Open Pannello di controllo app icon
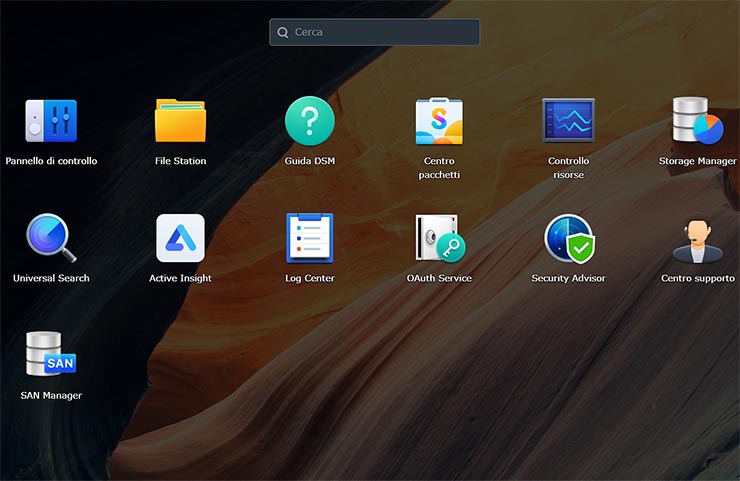The width and height of the screenshot is (740, 481). pyautogui.click(x=51, y=121)
